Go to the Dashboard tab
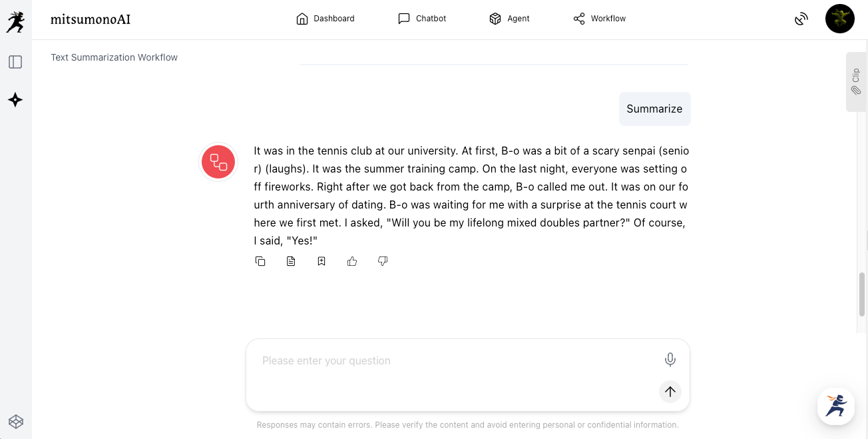 (325, 19)
